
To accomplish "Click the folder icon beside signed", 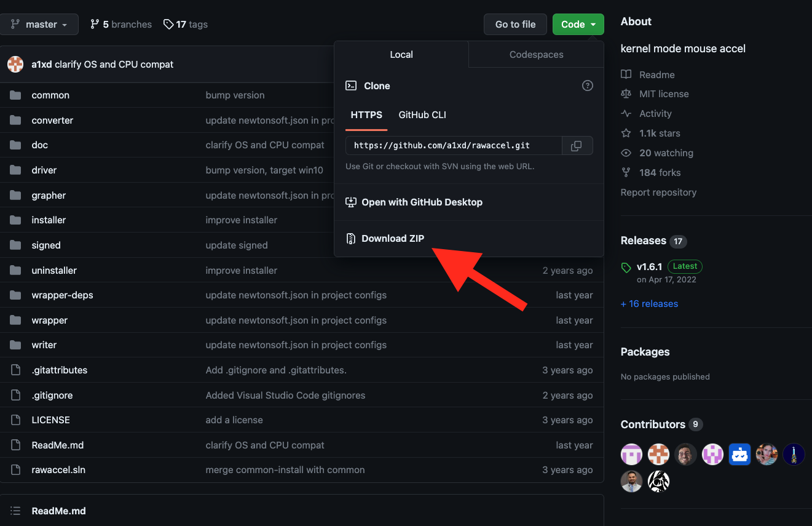I will tap(16, 245).
